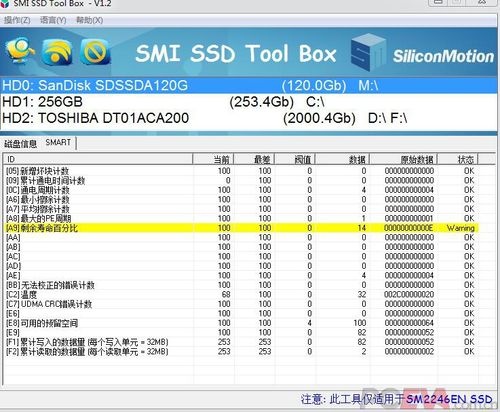Image resolution: width=500 pixels, height=412 pixels.
Task: Select row [AC]
Action: 241,256
